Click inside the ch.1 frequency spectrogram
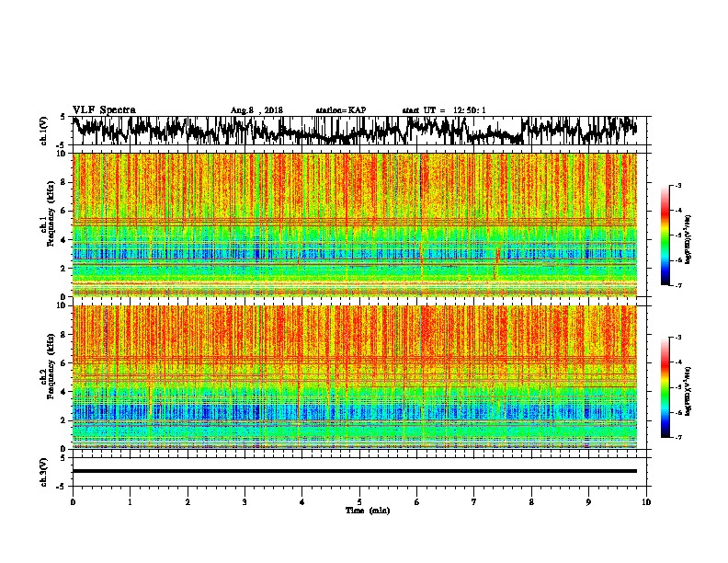This screenshot has height=563, width=728. pyautogui.click(x=355, y=224)
